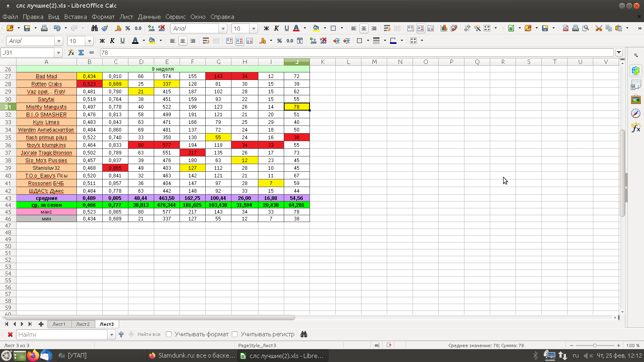Activate the Clone Formatting paintbrush
The image size is (644, 362).
click(x=105, y=28)
